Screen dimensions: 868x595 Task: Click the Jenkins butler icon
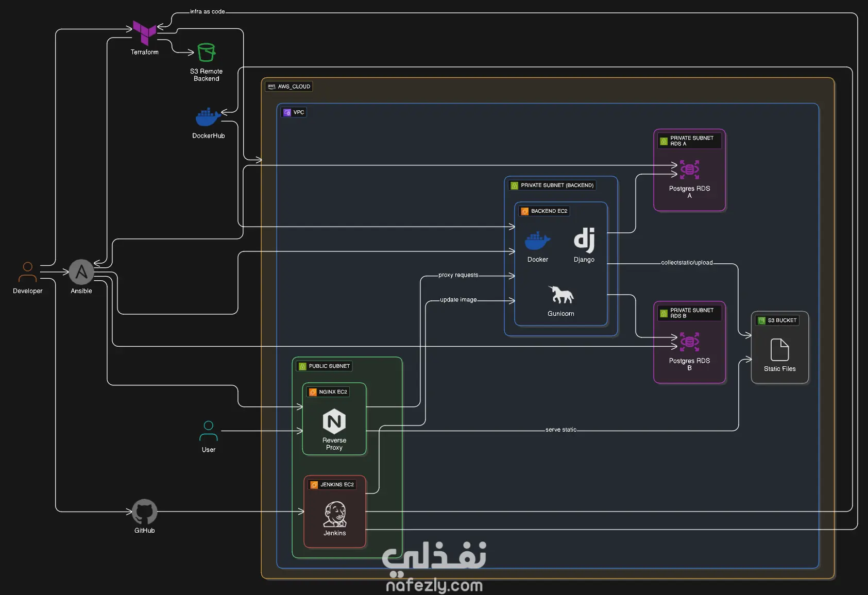335,514
